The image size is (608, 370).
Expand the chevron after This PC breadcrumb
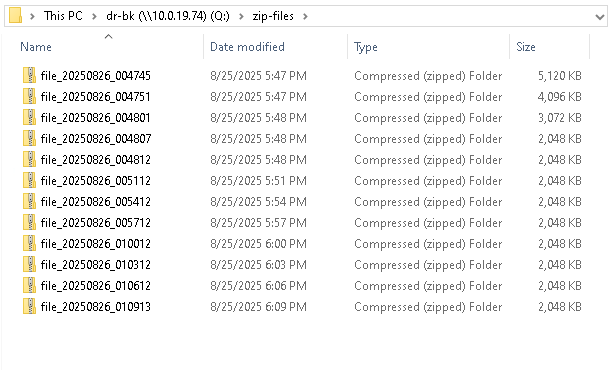pyautogui.click(x=94, y=16)
